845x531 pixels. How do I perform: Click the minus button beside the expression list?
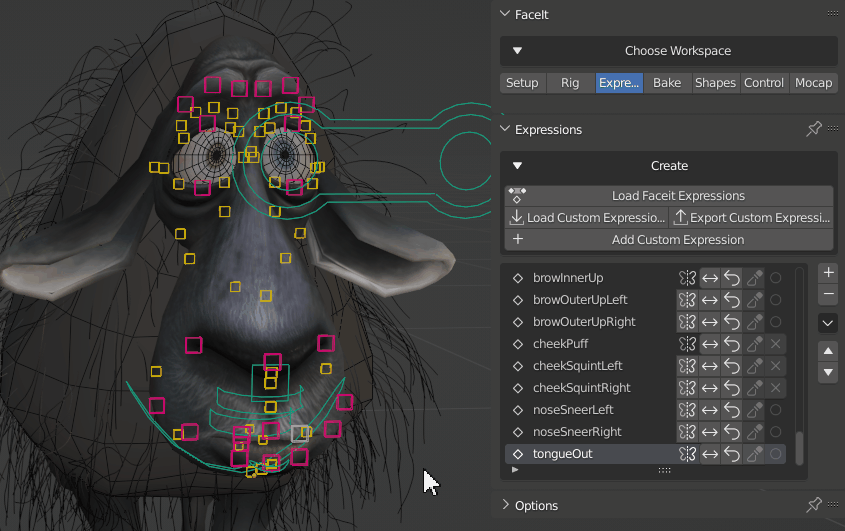(x=828, y=295)
